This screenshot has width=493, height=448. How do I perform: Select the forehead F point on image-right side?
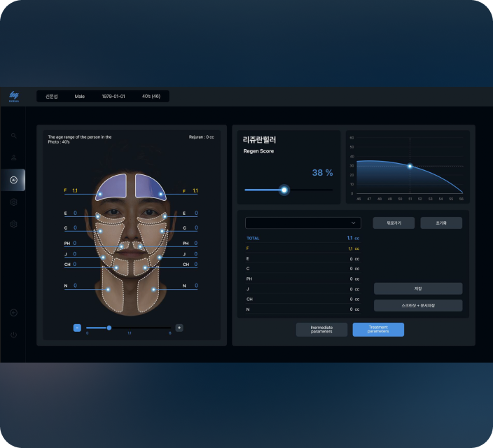coord(160,195)
